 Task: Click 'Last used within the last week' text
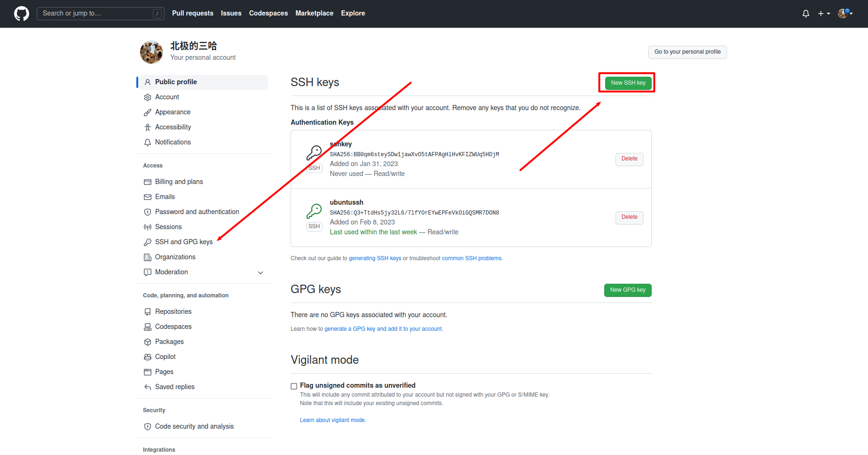click(373, 232)
